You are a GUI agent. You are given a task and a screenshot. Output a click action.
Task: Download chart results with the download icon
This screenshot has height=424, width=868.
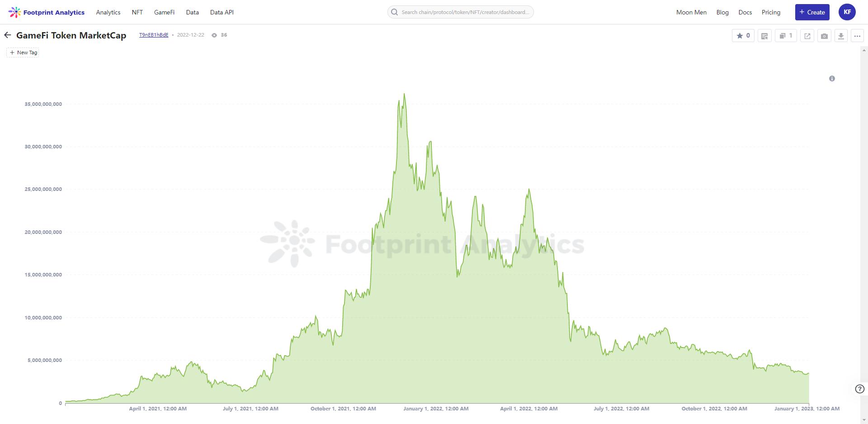pyautogui.click(x=841, y=36)
